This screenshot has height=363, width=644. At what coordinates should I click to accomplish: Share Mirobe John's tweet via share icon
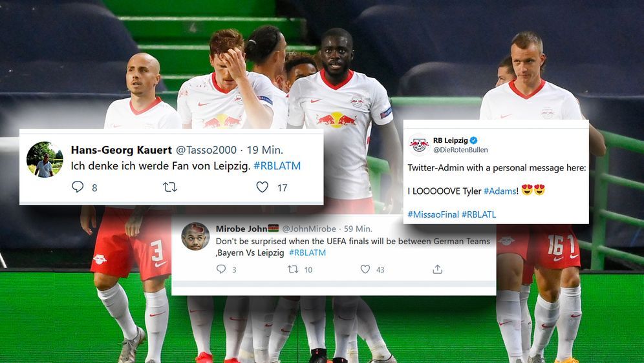437,269
